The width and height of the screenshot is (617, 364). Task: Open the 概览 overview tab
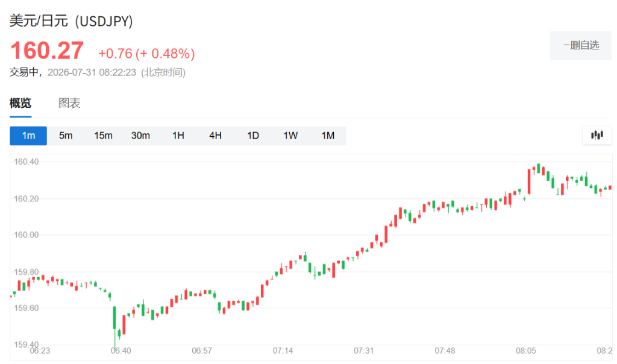(x=20, y=103)
